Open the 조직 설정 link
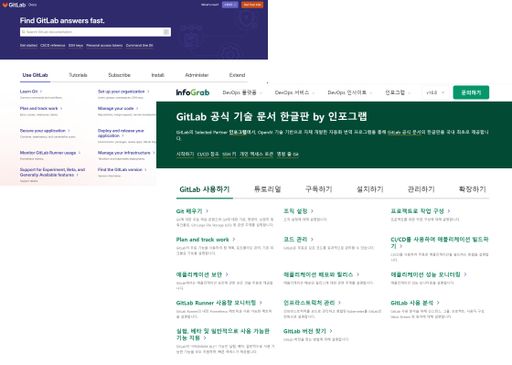 (298, 211)
